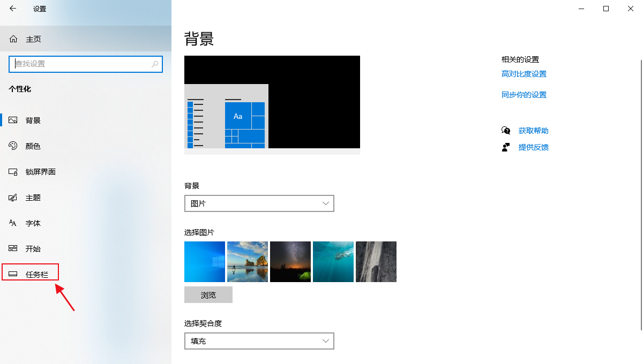The height and width of the screenshot is (364, 643).
Task: Select the 颜色 (Colors) sidebar icon
Action: pos(13,146)
